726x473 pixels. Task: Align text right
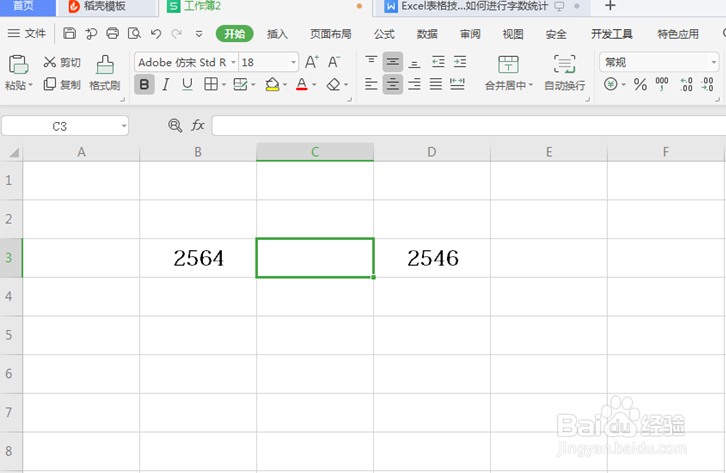click(414, 84)
